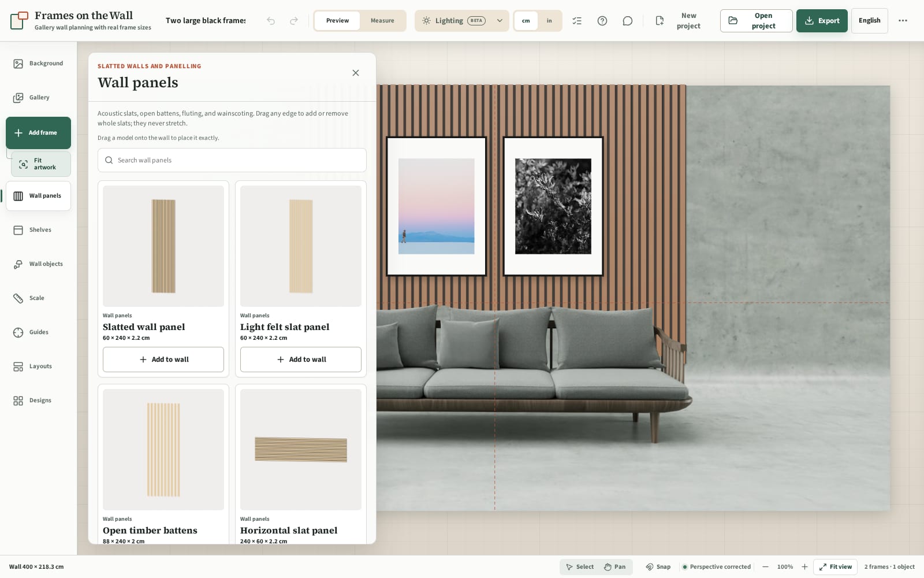This screenshot has width=924, height=578.
Task: Click Open project button
Action: pos(756,21)
